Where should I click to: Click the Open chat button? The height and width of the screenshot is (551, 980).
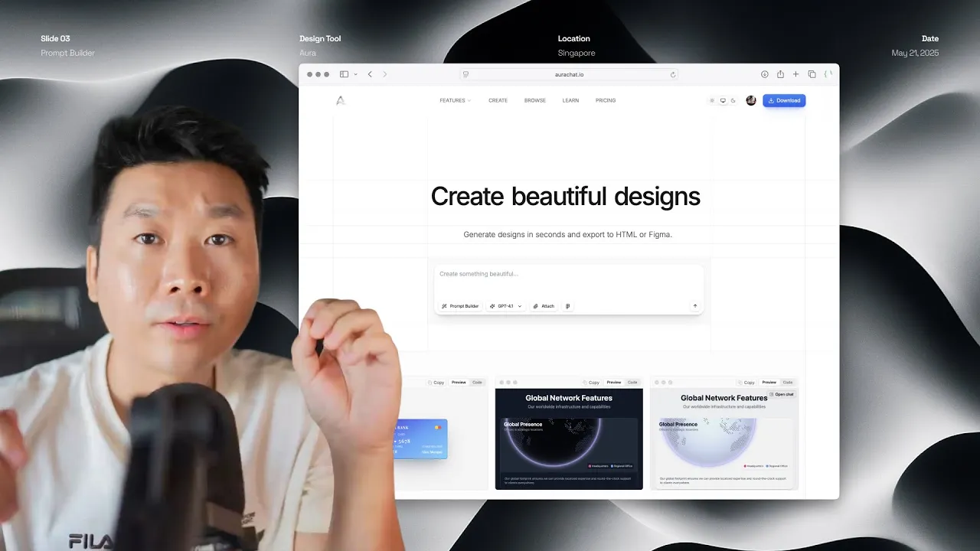[x=782, y=394]
